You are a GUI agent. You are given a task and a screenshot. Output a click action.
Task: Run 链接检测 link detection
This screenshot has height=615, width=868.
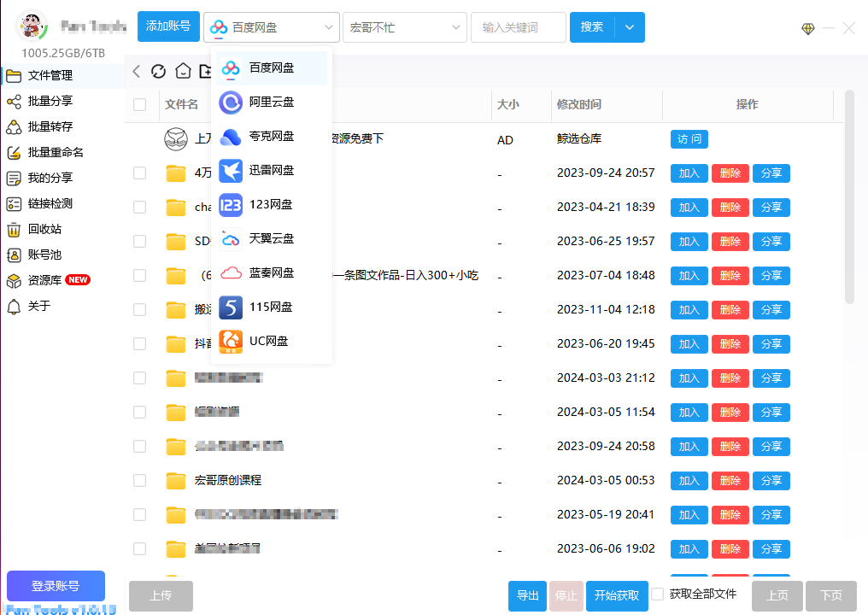tap(51, 203)
